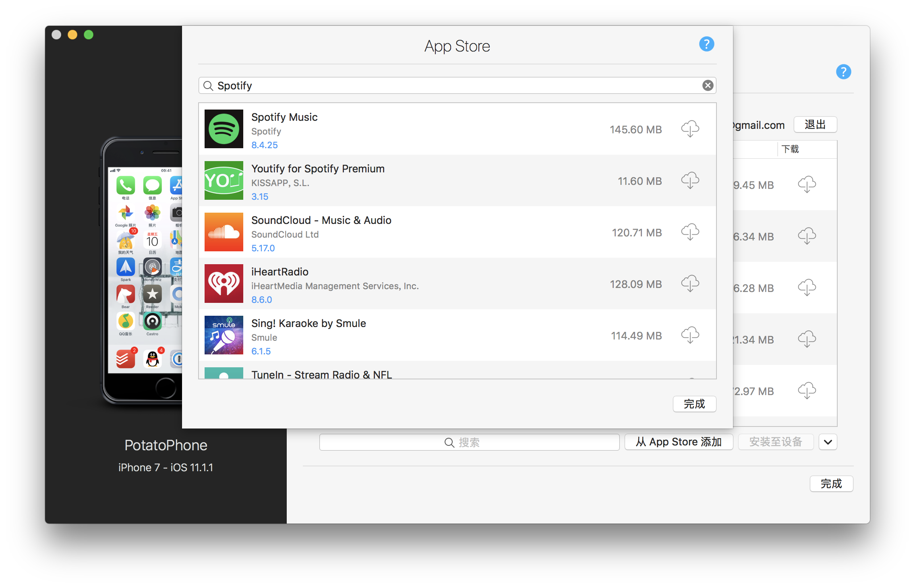
Task: Download Spotify Music via cloud icon
Action: tap(690, 129)
